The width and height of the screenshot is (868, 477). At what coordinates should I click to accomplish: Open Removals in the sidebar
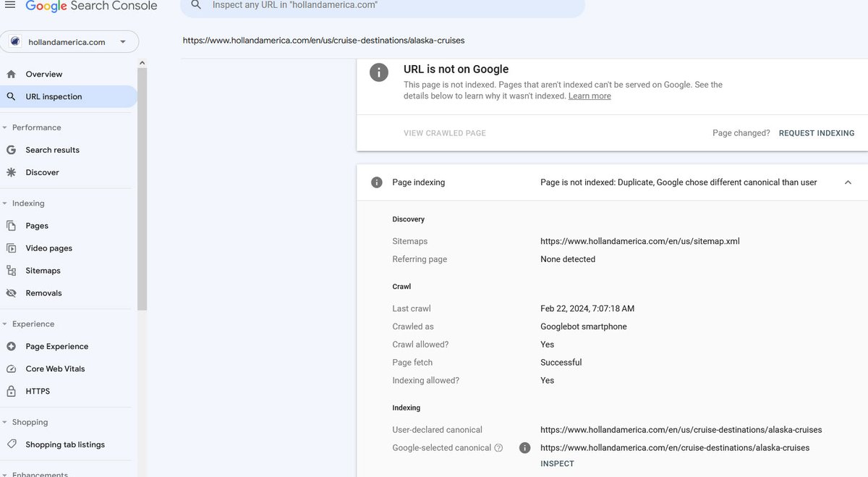(x=43, y=293)
